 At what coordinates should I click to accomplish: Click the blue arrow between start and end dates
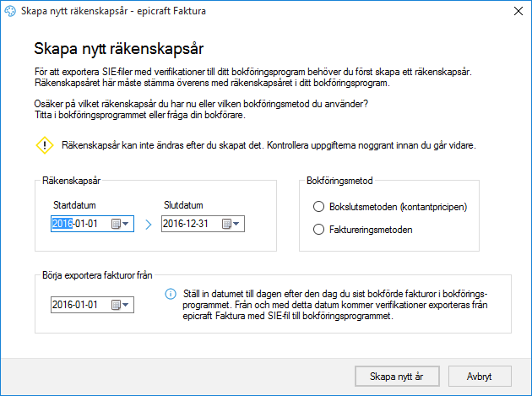tap(149, 225)
